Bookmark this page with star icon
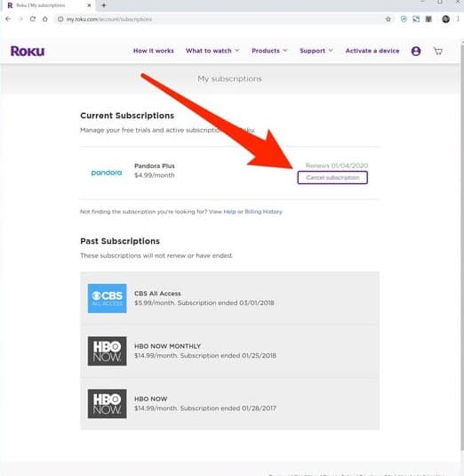464x476 pixels. tap(388, 19)
